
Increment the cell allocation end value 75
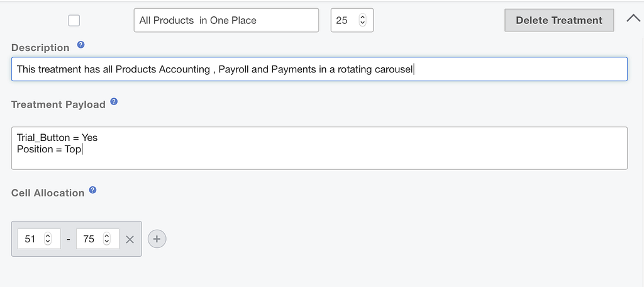pyautogui.click(x=107, y=236)
